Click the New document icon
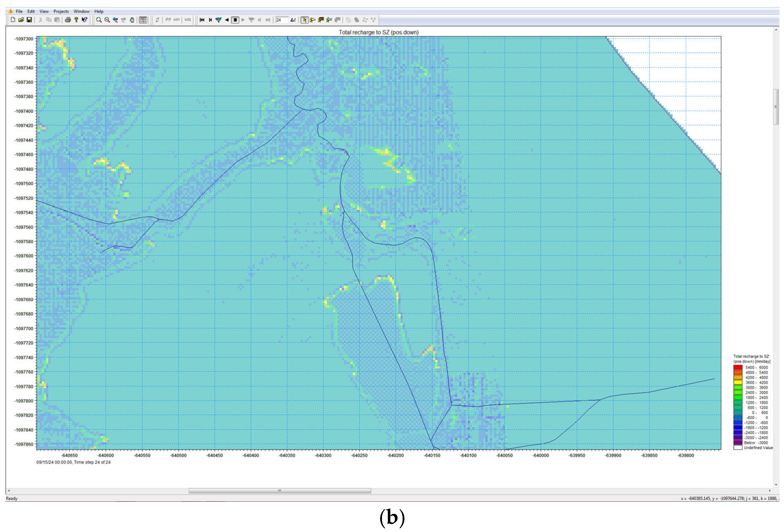 point(13,20)
